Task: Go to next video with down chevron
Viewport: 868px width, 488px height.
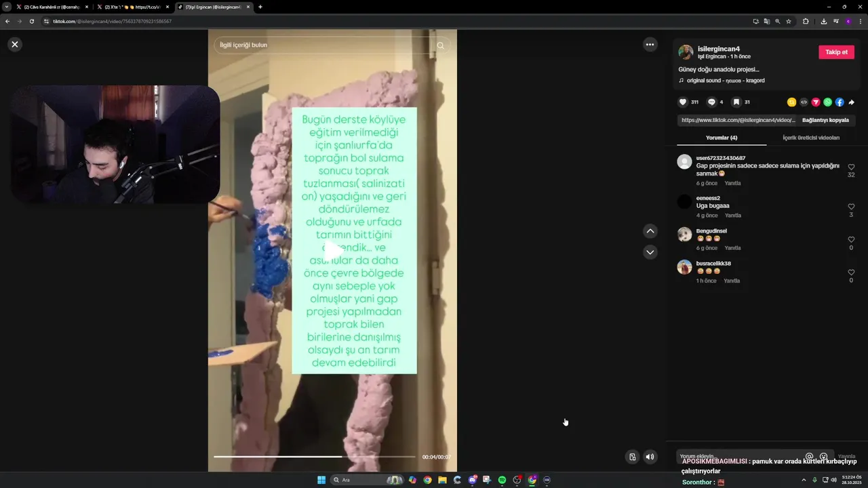Action: point(650,252)
